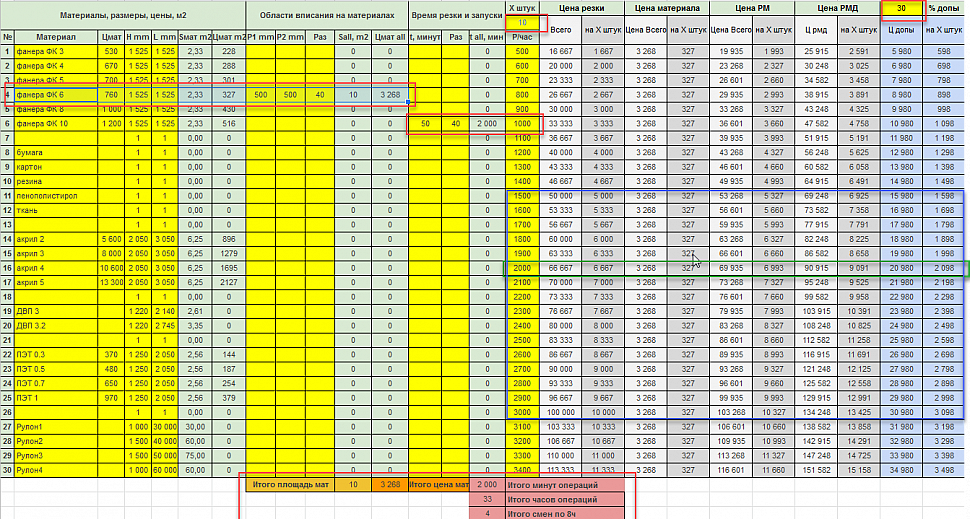Select the 't, минут' column header
970x519 pixels.
pos(425,37)
